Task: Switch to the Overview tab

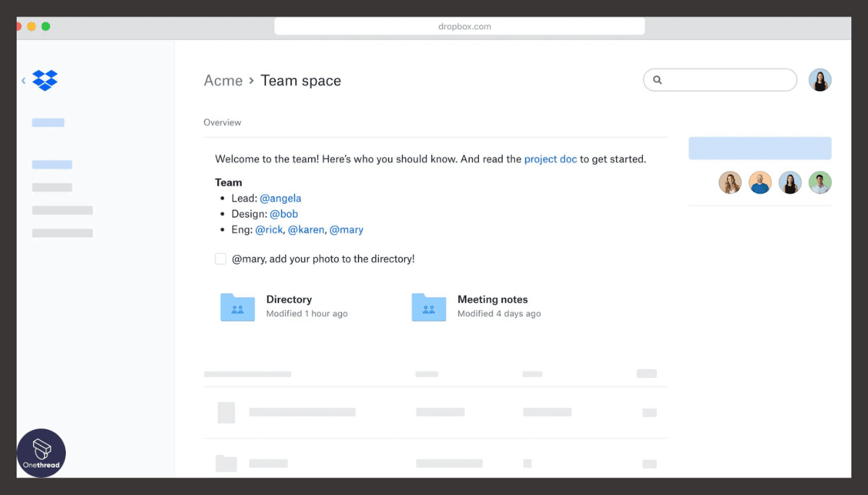Action: [x=222, y=122]
